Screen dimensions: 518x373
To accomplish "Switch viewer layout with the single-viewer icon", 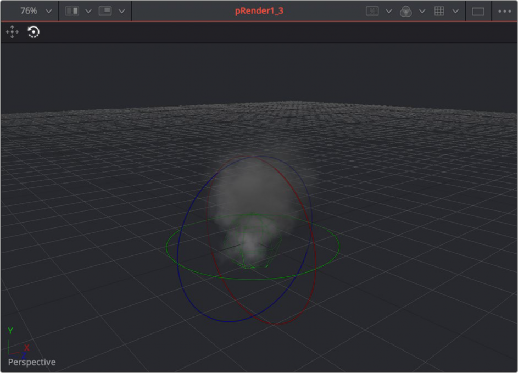I will (478, 11).
